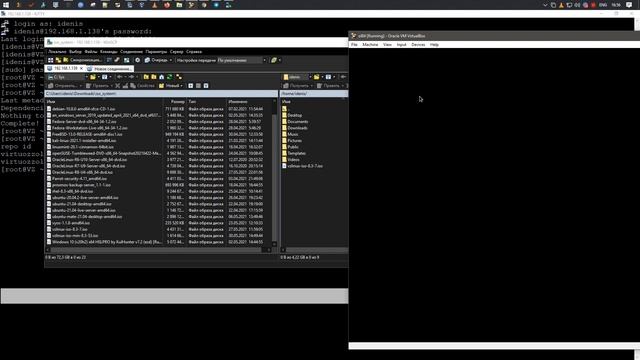Open the local drive C: selector
Screen dimensions: 640x360
[67, 77]
